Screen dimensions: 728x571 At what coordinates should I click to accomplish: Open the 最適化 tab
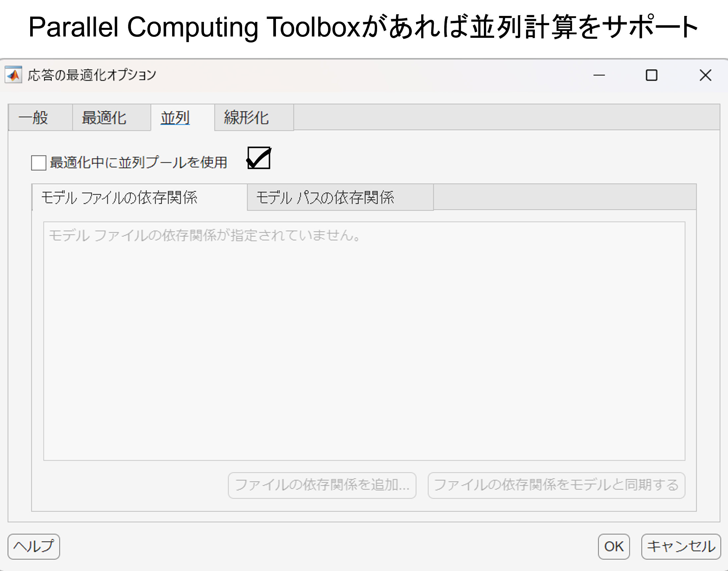click(x=104, y=118)
